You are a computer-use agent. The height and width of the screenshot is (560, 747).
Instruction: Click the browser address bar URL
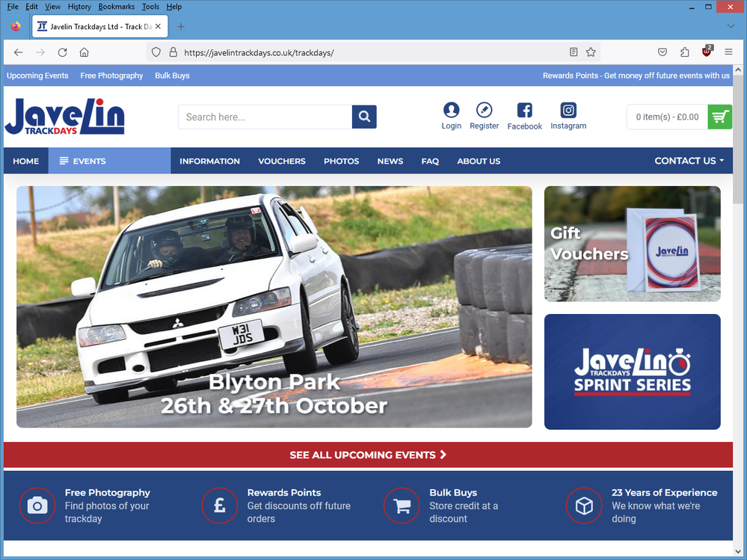259,52
